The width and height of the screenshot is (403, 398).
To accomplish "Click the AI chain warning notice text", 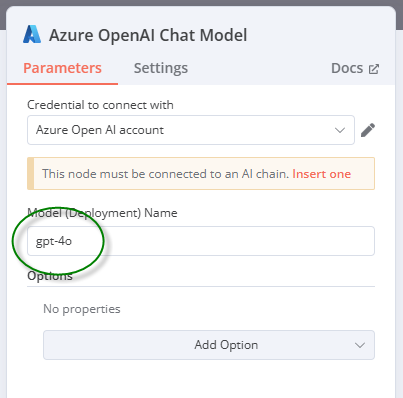I will tap(165, 174).
